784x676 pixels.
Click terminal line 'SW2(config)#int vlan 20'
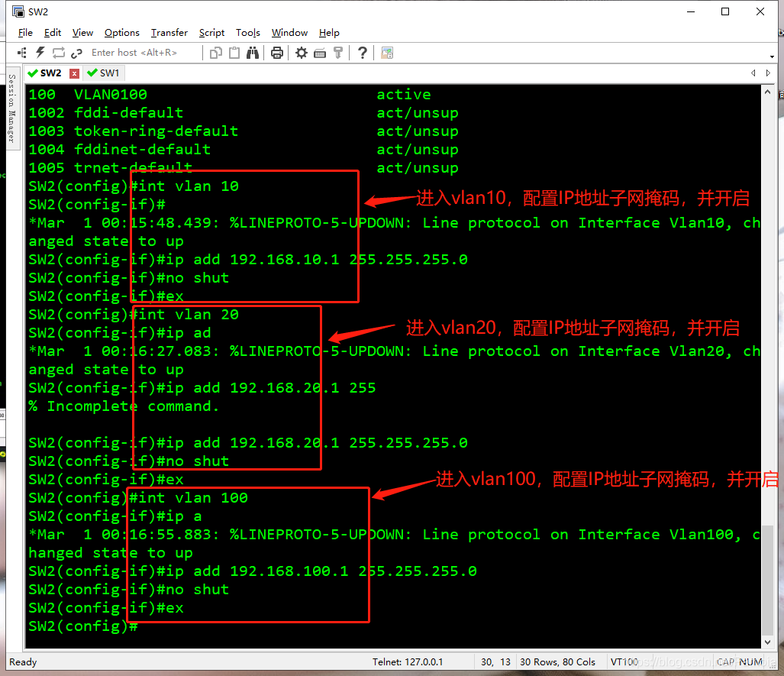[134, 314]
